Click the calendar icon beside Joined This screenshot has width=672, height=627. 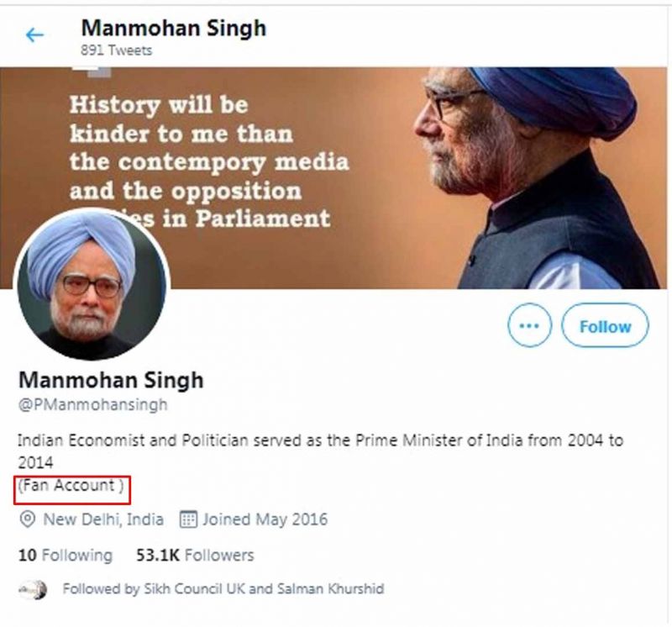[188, 519]
